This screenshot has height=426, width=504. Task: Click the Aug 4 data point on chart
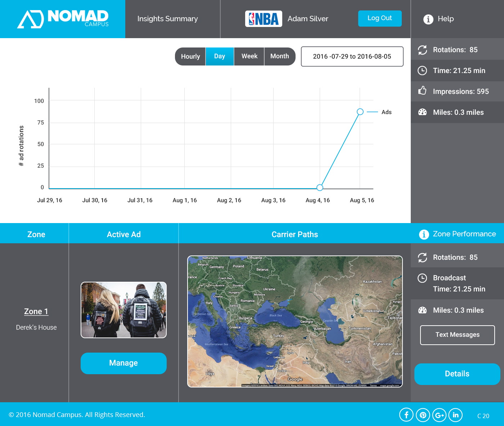320,187
